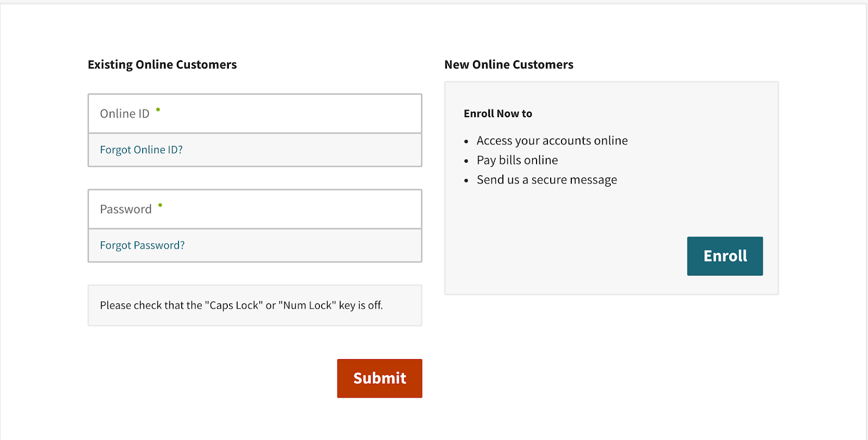This screenshot has height=440, width=868.
Task: Click the Enroll Now to heading
Action: pyautogui.click(x=497, y=113)
